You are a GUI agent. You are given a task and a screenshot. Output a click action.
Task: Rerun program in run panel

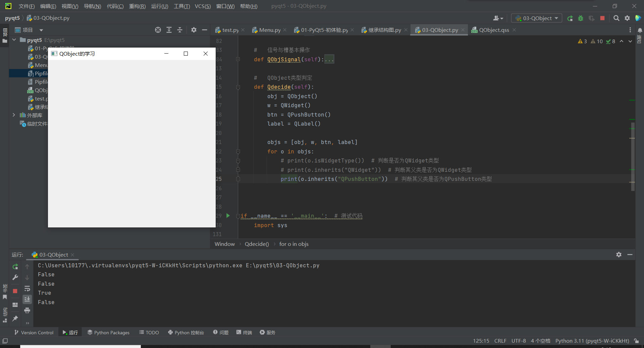(15, 267)
